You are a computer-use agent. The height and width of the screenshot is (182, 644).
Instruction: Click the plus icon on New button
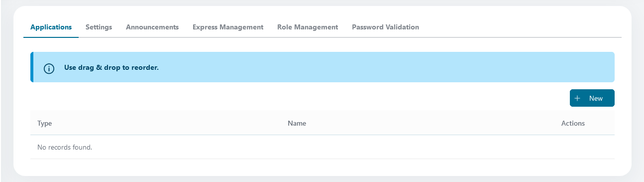point(577,98)
